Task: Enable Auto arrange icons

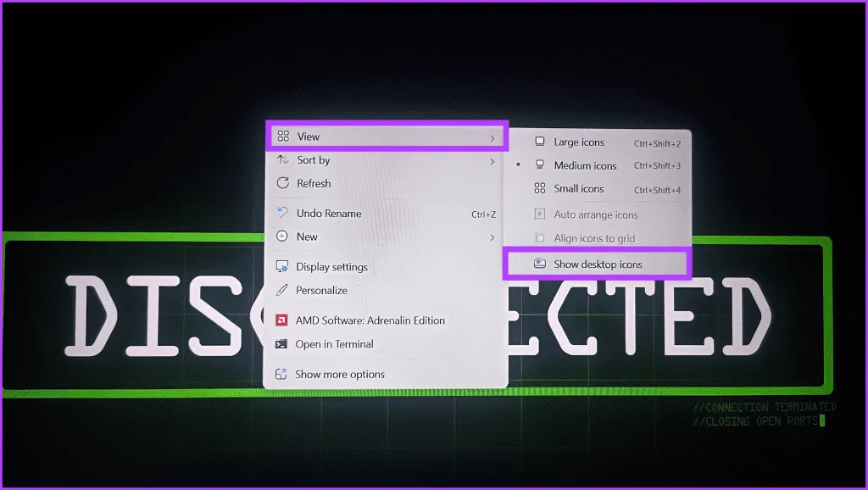Action: click(595, 215)
